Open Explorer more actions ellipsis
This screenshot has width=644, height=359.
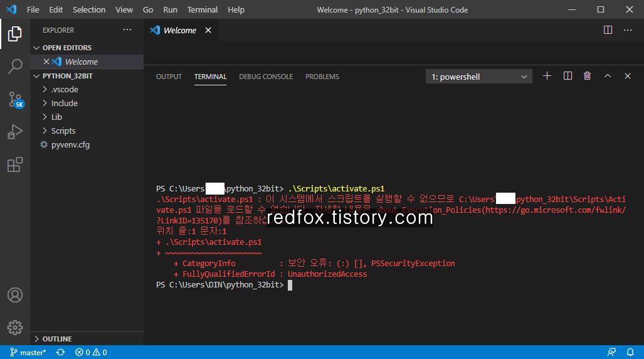point(127,29)
